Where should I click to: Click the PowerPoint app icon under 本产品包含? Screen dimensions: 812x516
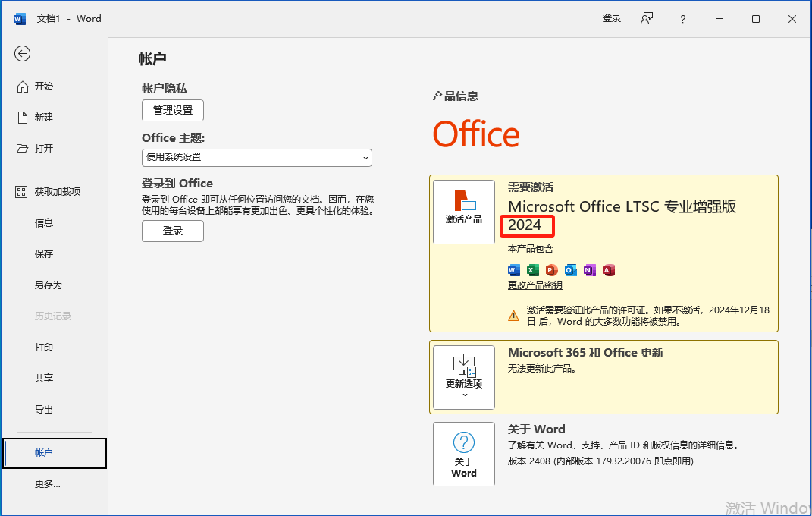[x=551, y=270]
